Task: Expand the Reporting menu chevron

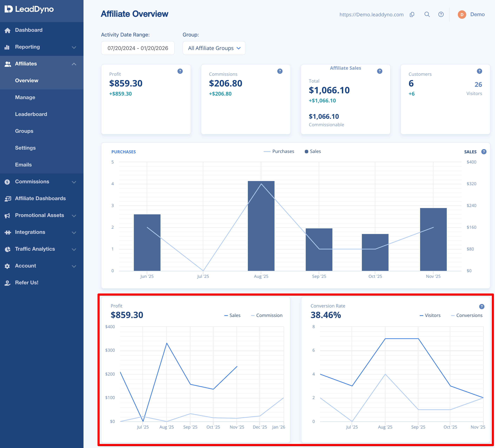Action: pos(74,47)
